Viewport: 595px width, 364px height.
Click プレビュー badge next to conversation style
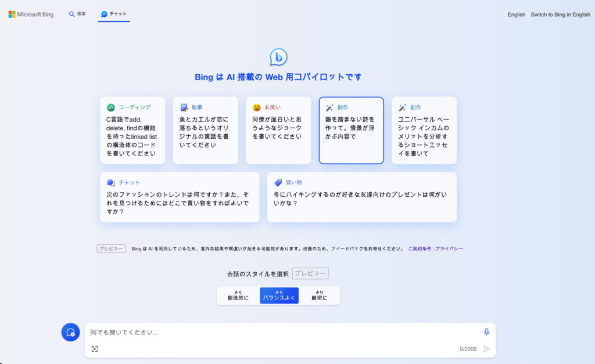(310, 273)
